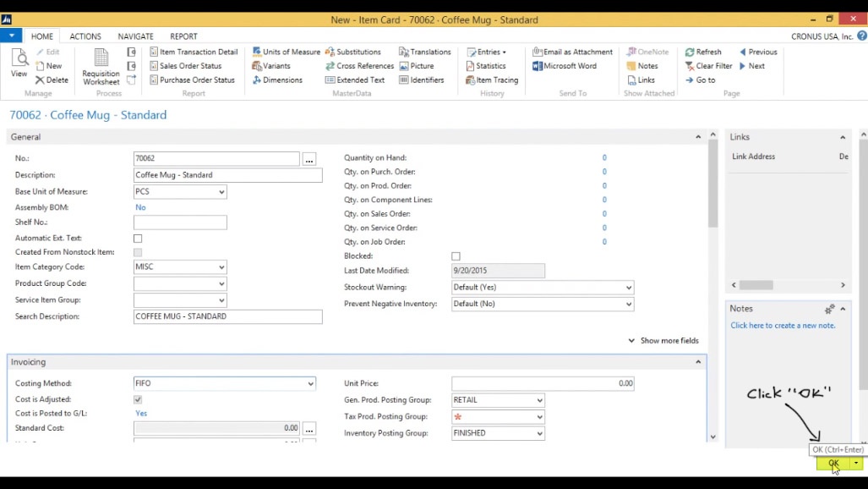868x489 pixels.
Task: Click the OK button
Action: [x=833, y=464]
